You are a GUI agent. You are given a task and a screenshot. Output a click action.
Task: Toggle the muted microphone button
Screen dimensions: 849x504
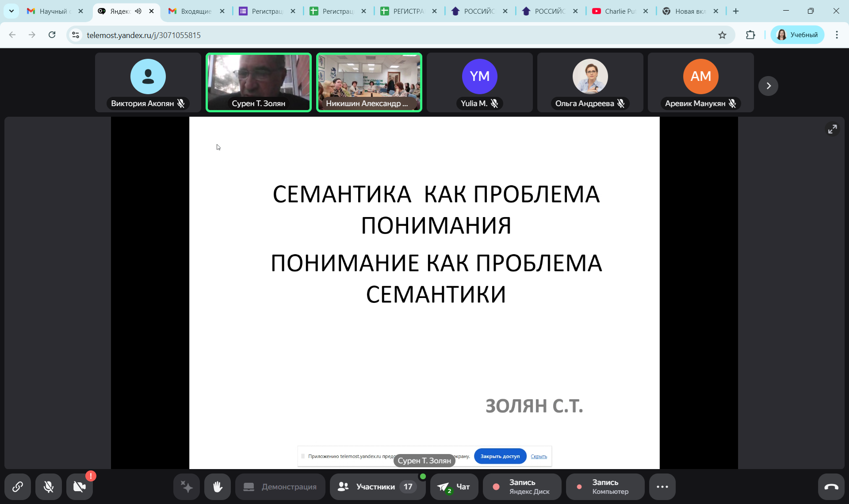click(x=49, y=487)
